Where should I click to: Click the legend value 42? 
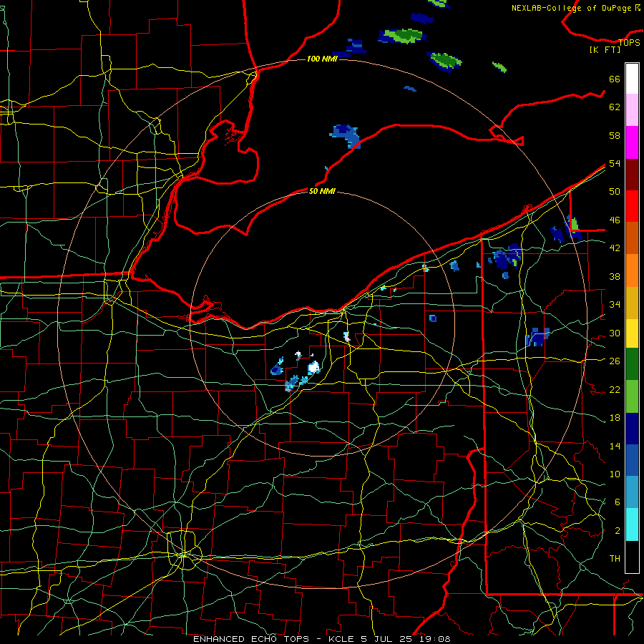(x=615, y=248)
